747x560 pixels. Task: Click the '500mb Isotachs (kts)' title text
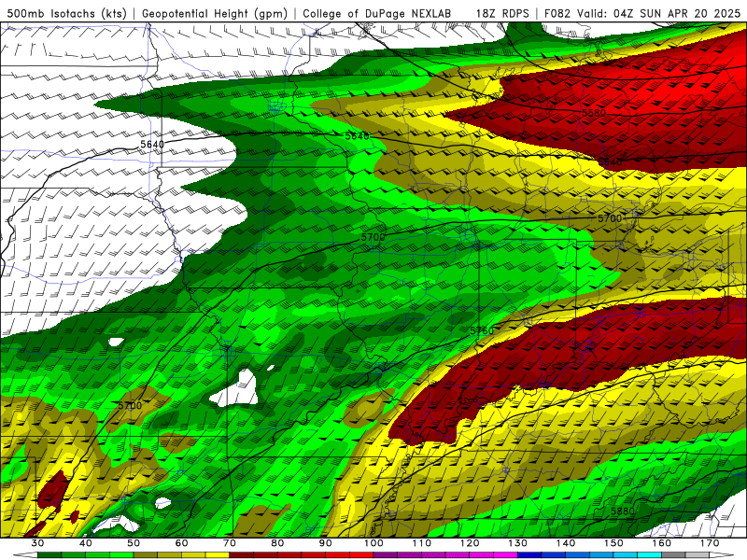[x=67, y=13]
